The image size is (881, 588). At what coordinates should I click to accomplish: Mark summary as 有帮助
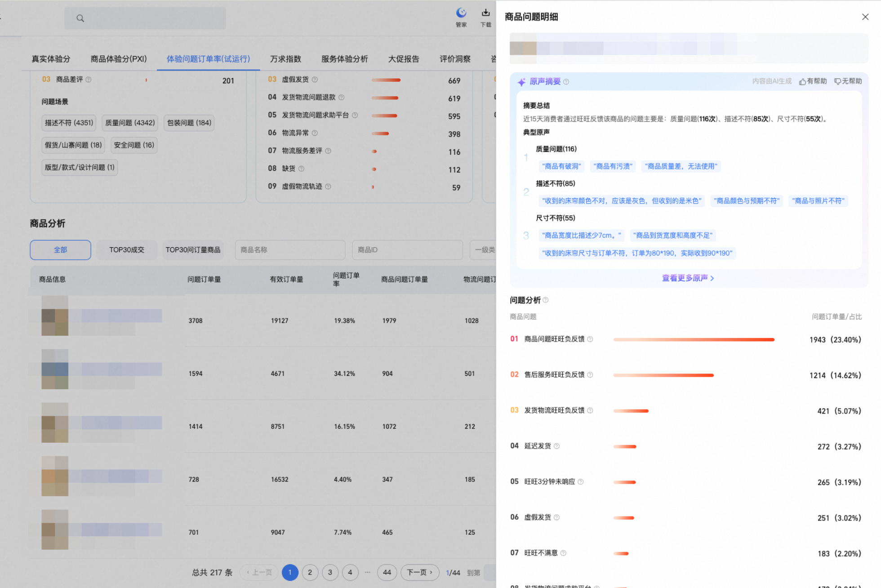813,81
